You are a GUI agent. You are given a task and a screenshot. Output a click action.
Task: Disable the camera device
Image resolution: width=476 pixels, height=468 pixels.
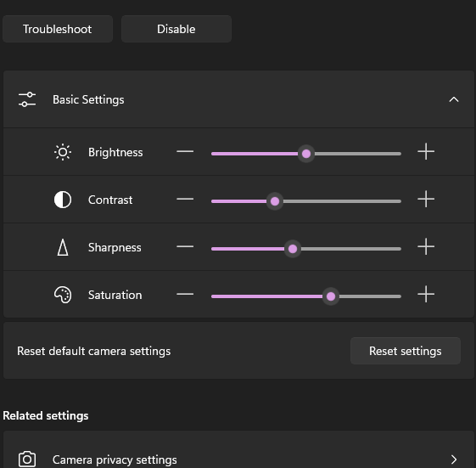click(x=176, y=29)
